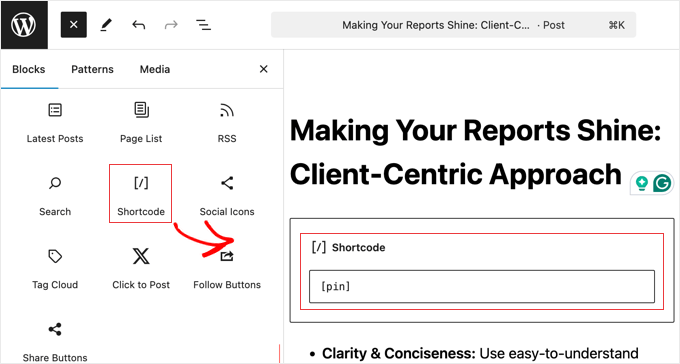Viewport: 680px width, 364px height.
Task: Switch to the Media tab
Action: coord(155,69)
